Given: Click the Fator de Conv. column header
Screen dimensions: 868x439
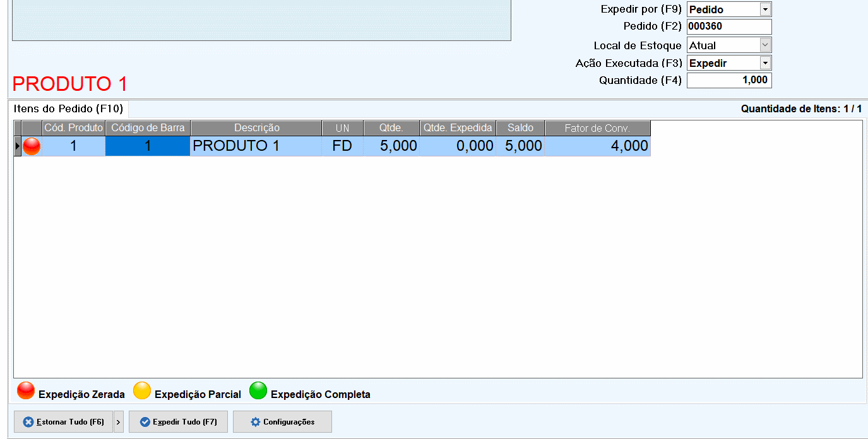Looking at the screenshot, I should [597, 128].
